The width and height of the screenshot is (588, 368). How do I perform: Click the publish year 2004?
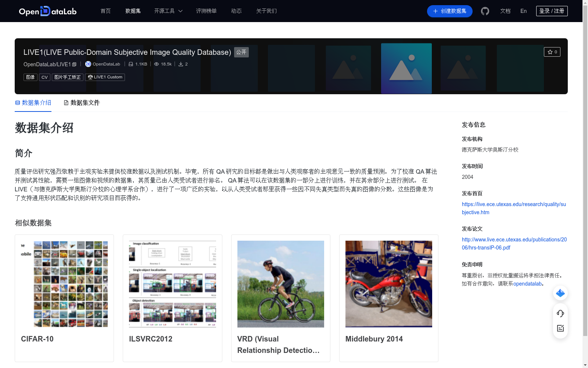467,177
